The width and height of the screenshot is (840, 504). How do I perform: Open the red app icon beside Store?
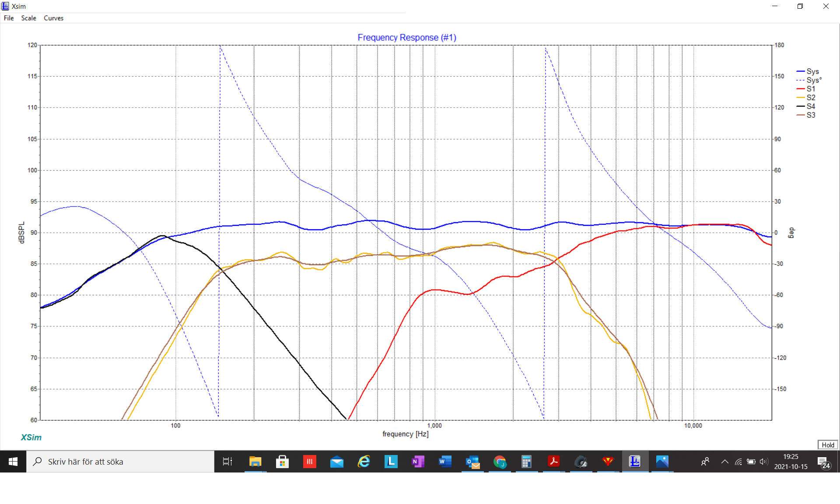309,462
